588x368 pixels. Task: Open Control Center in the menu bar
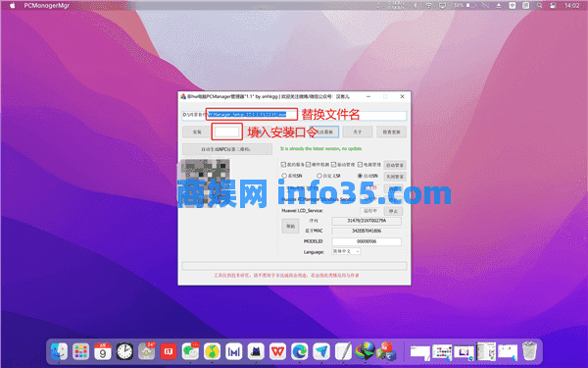(x=553, y=5)
